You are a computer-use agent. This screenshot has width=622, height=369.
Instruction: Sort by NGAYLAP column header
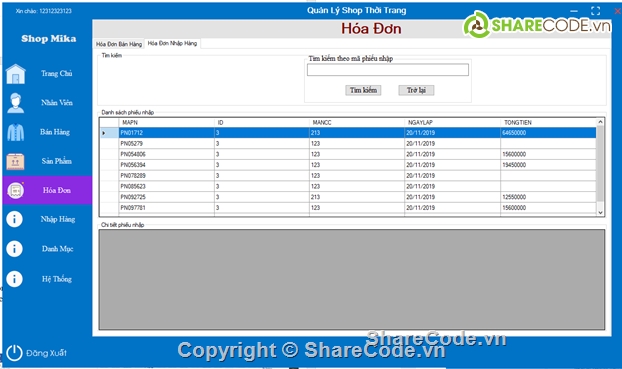point(453,122)
